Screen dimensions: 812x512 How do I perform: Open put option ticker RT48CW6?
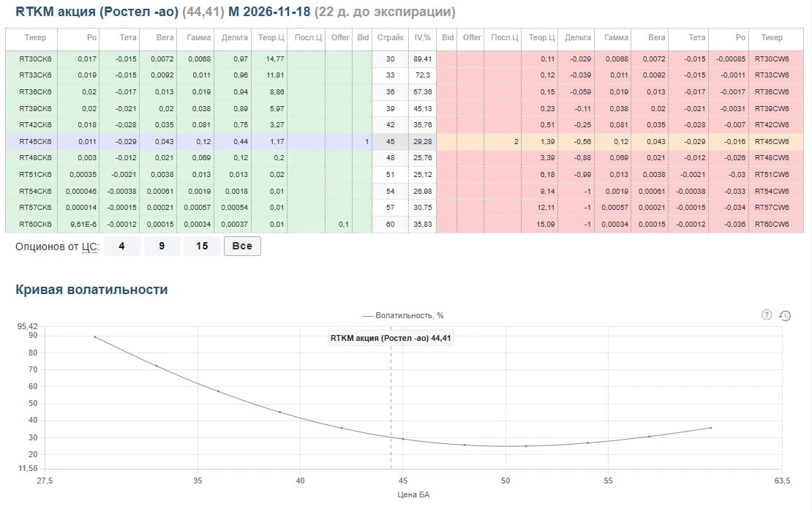pyautogui.click(x=772, y=157)
